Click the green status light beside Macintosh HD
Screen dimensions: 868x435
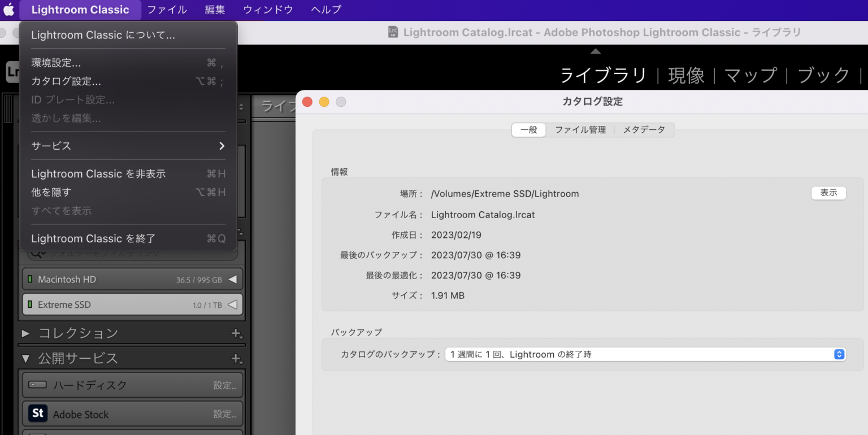[31, 279]
